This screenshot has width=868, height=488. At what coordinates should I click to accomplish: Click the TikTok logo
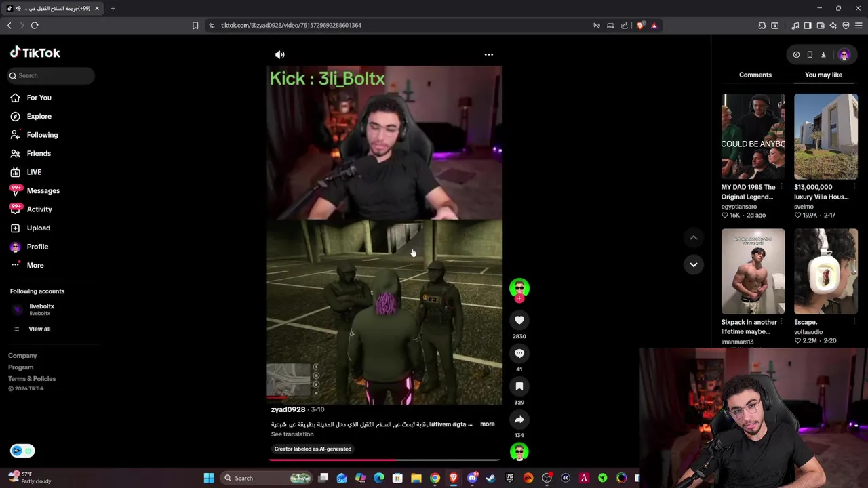click(x=35, y=53)
